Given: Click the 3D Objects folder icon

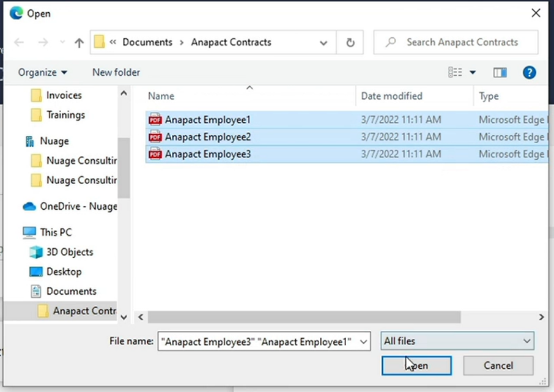Looking at the screenshot, I should [36, 252].
